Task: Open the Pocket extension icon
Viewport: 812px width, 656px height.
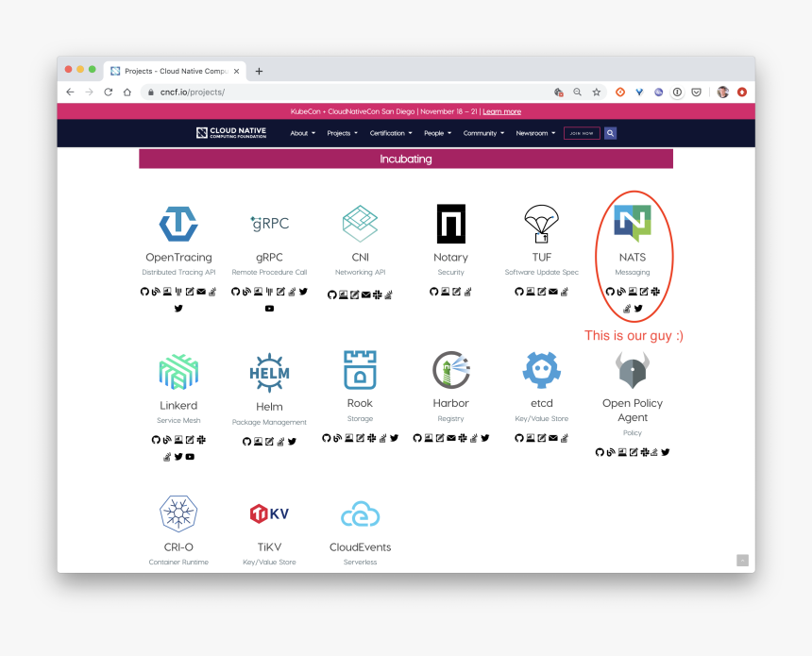Action: point(697,93)
